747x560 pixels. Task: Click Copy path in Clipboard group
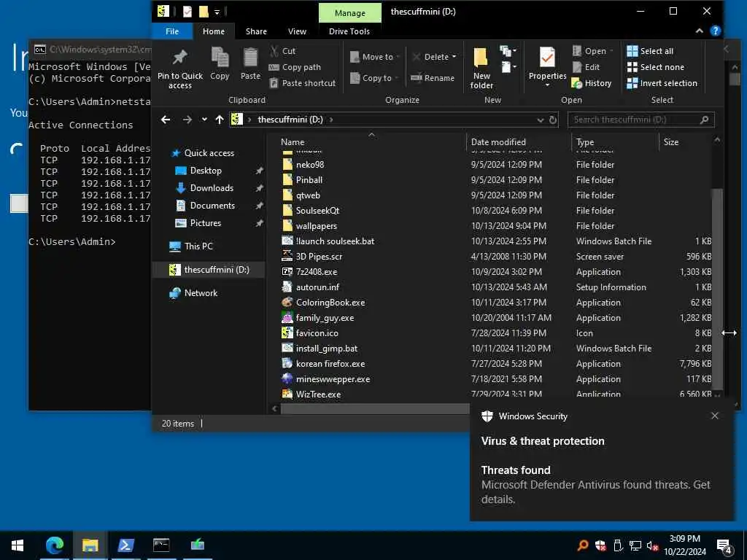click(295, 67)
